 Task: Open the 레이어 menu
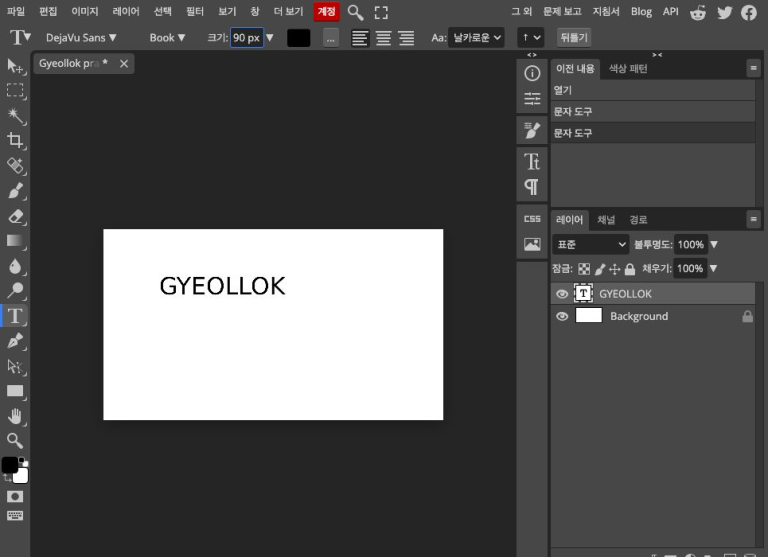tap(126, 11)
